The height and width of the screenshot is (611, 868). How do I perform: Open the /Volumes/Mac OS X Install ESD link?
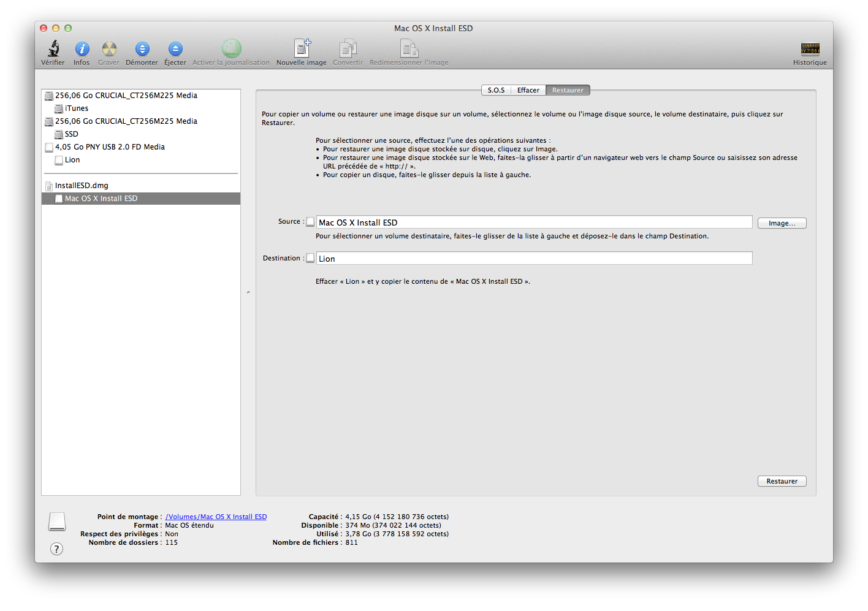coord(216,517)
